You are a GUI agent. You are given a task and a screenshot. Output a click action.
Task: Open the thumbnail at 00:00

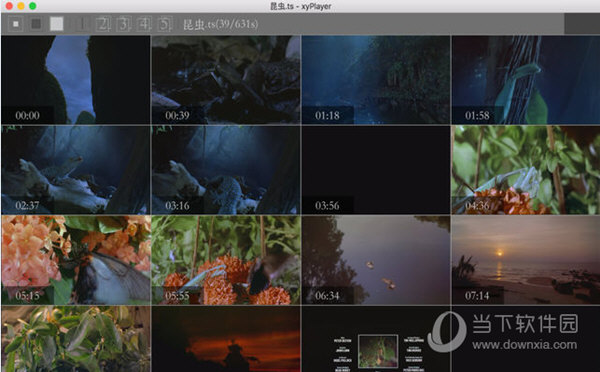click(x=75, y=80)
